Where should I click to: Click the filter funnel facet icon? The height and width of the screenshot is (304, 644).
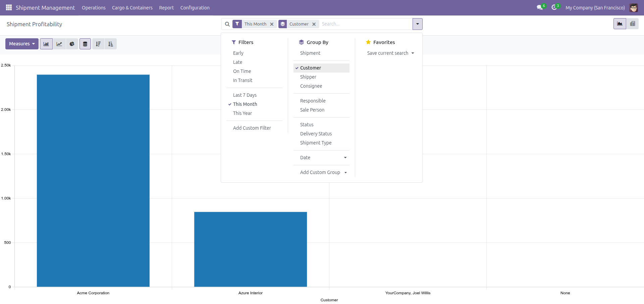(x=237, y=24)
